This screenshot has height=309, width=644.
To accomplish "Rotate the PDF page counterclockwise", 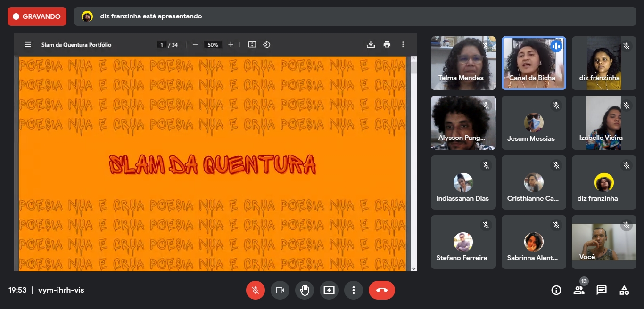I will pos(266,44).
